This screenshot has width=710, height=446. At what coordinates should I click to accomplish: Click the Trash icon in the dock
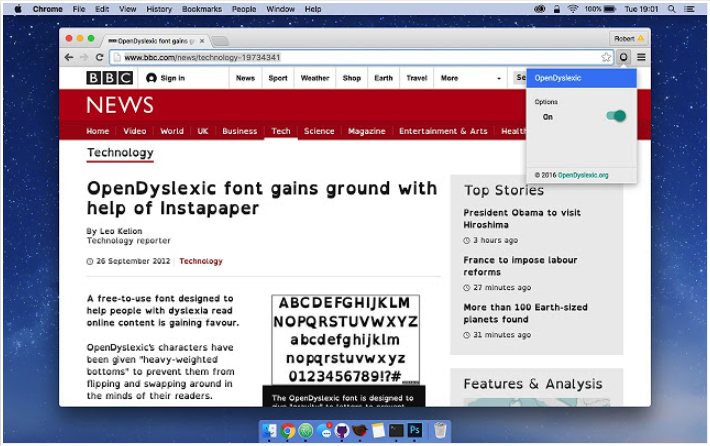(440, 431)
